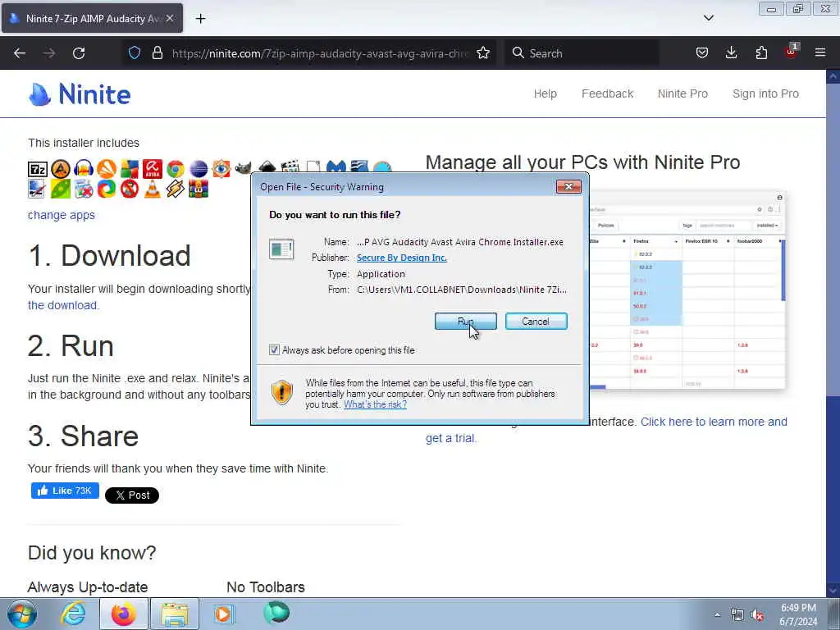Click the Revo Uninstaller icon
Viewport: 840px width, 630px height.
pyautogui.click(x=84, y=189)
